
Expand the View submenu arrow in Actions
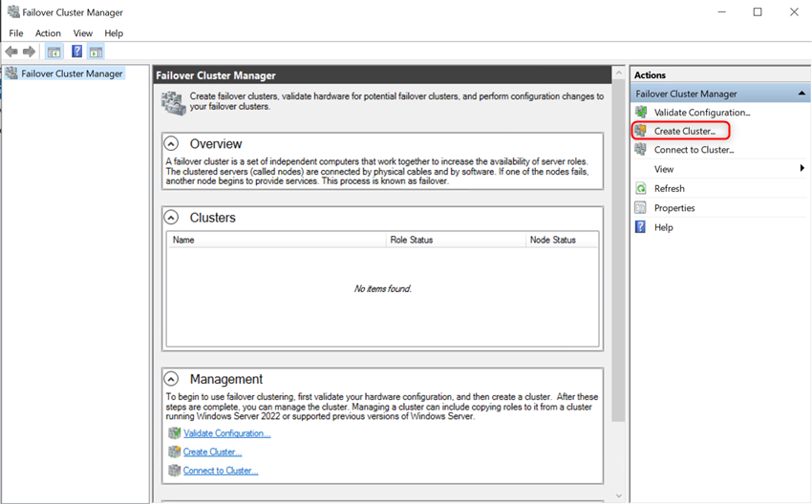pos(802,168)
